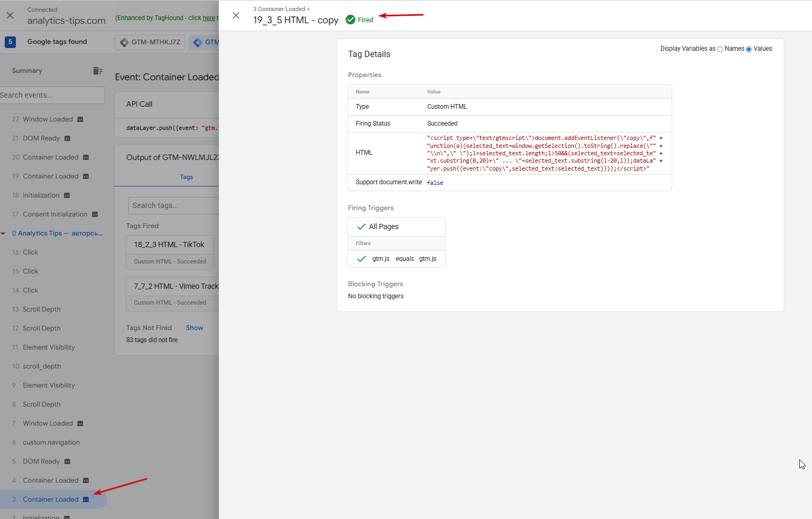Open the Summary view
This screenshot has height=519, width=812.
pos(27,71)
